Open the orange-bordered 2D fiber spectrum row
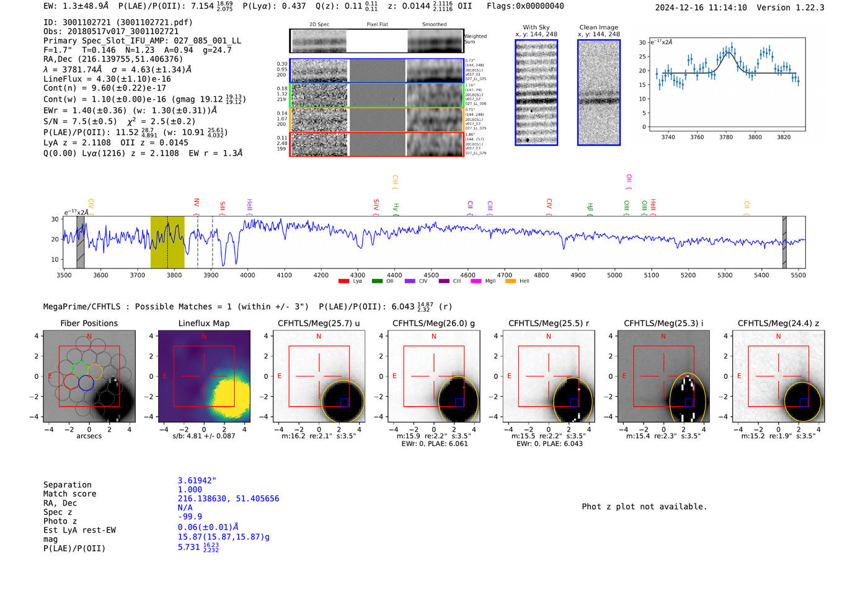868x591 pixels. click(x=376, y=120)
